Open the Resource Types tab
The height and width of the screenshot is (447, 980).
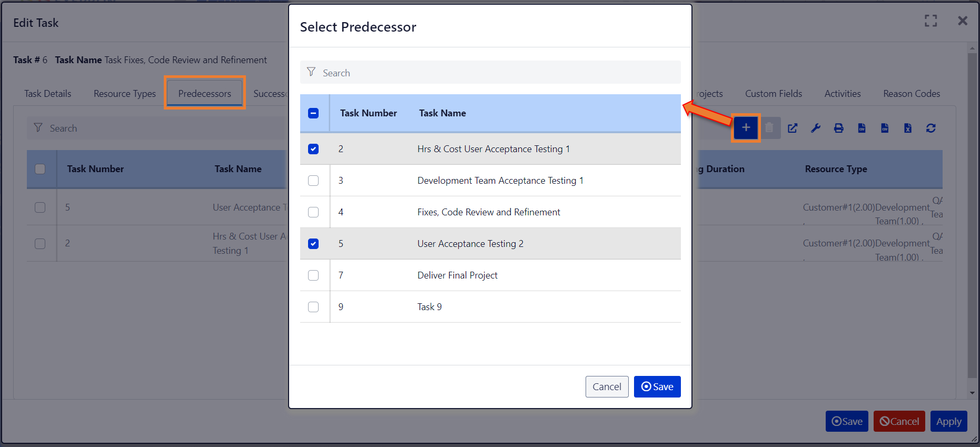(x=125, y=94)
